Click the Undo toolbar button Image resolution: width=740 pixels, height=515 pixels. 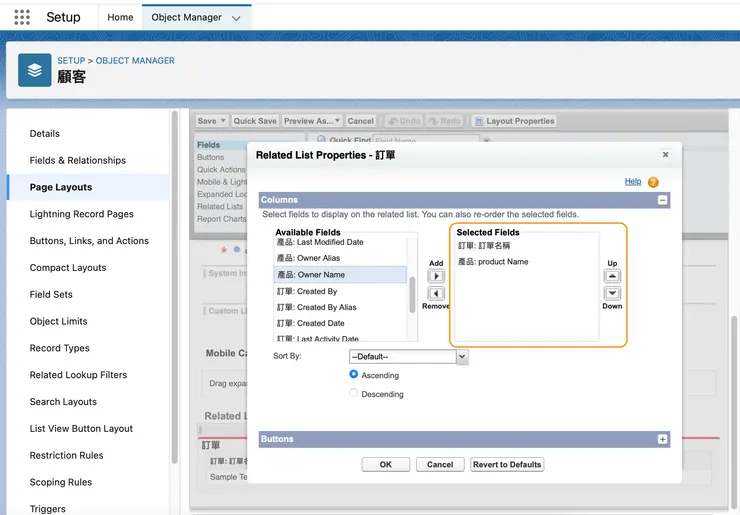404,121
